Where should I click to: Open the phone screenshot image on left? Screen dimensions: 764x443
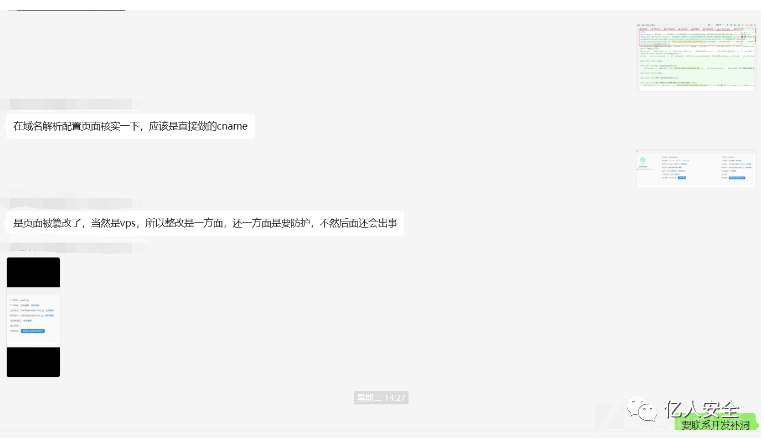tap(33, 317)
